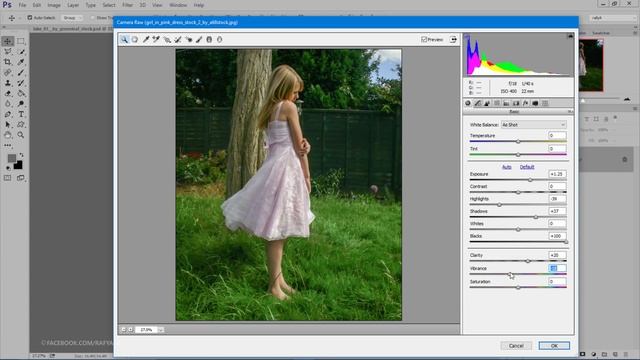The image size is (640, 360).
Task: Open the Image menu
Action: [54, 5]
